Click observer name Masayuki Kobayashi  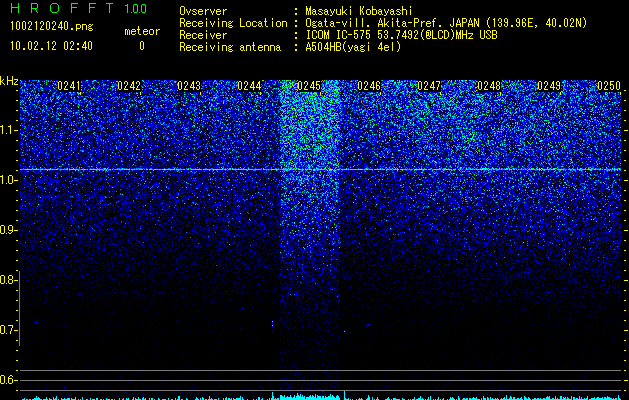(x=358, y=11)
